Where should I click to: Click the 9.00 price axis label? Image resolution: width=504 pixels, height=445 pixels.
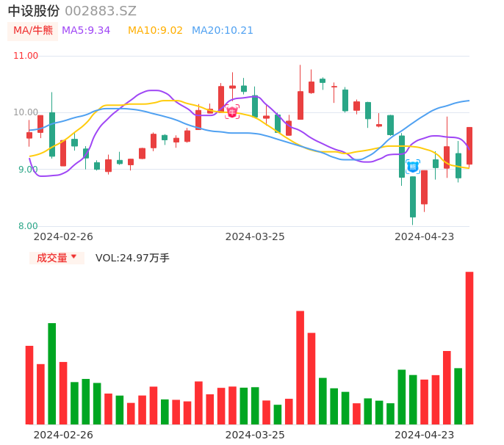point(28,170)
